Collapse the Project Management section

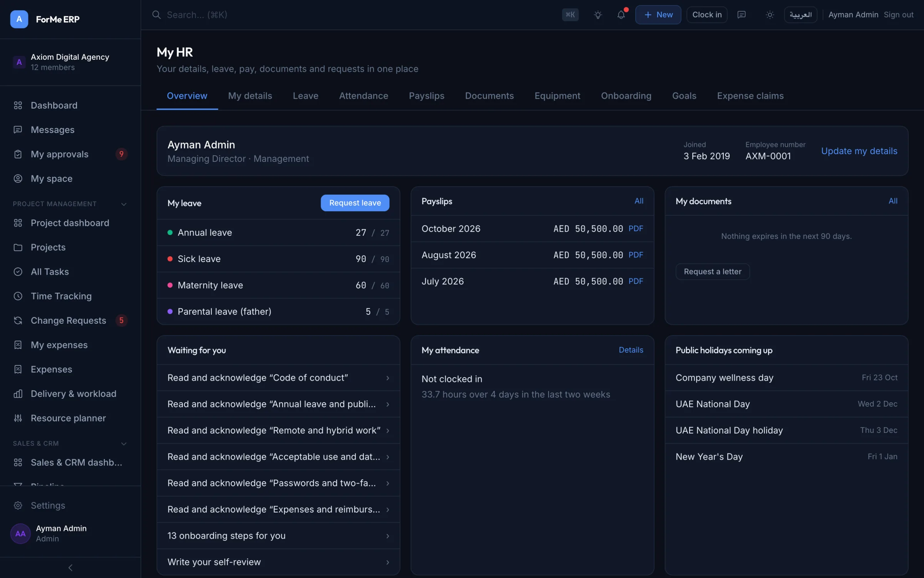[124, 204]
